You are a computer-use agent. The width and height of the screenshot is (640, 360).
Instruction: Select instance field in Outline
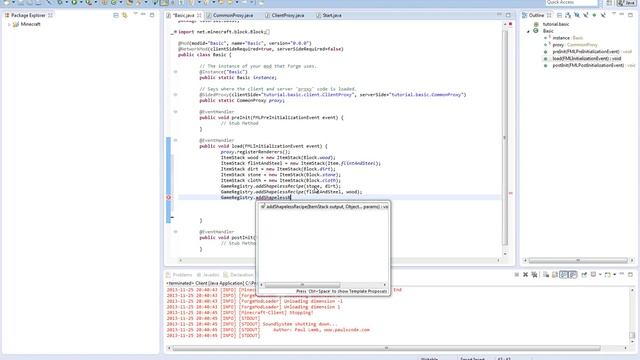(x=567, y=38)
